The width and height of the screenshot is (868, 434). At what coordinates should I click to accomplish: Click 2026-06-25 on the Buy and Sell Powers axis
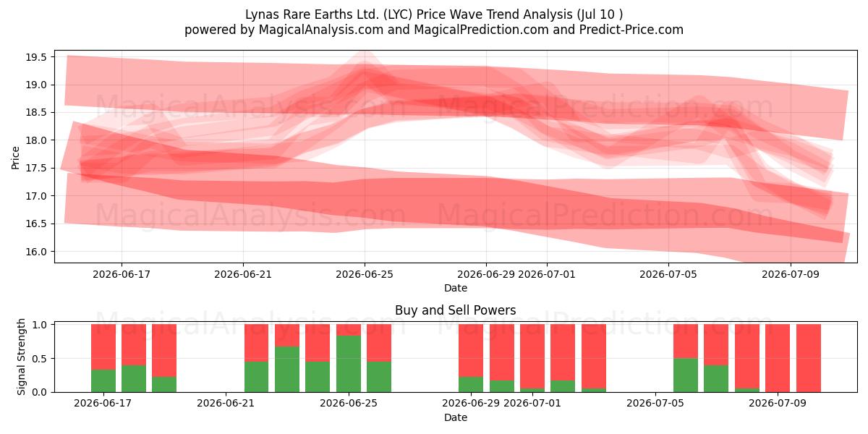point(349,404)
